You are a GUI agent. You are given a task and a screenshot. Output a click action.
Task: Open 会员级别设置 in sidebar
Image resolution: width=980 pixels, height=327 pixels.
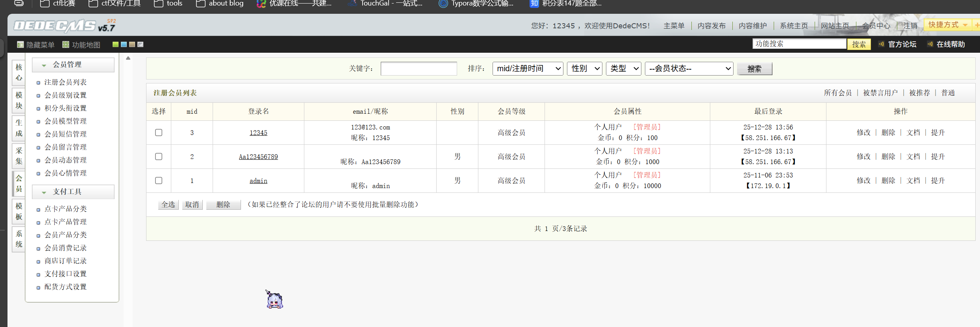(x=65, y=95)
